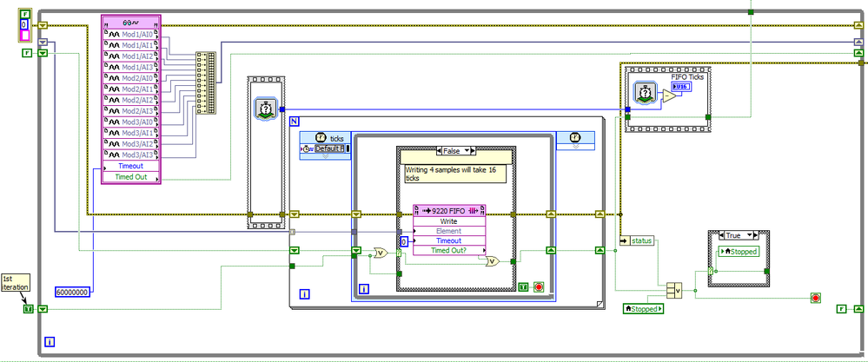Click the Timeout row of the I/O node
The width and height of the screenshot is (868, 362).
click(130, 166)
